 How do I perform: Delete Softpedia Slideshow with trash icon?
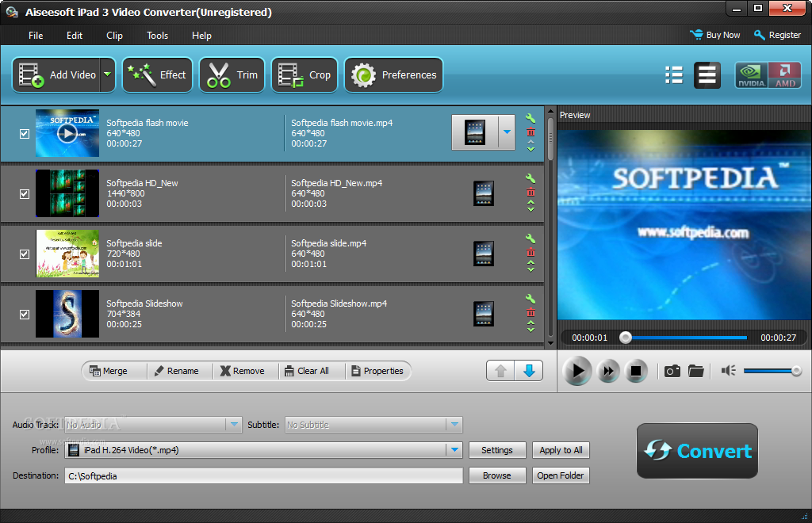point(530,312)
